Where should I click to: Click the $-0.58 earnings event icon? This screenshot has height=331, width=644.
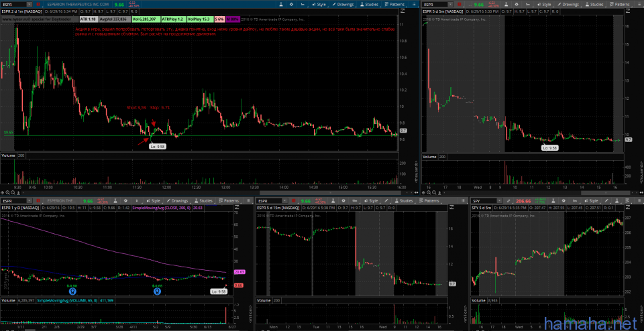coord(72,291)
